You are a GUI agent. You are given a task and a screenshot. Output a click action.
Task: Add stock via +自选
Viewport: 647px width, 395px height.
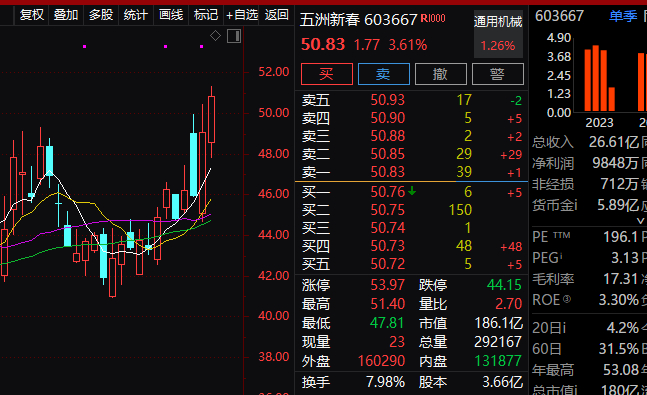242,15
